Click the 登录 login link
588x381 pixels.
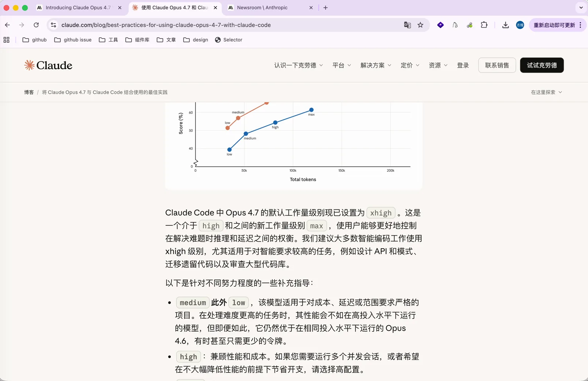click(463, 65)
